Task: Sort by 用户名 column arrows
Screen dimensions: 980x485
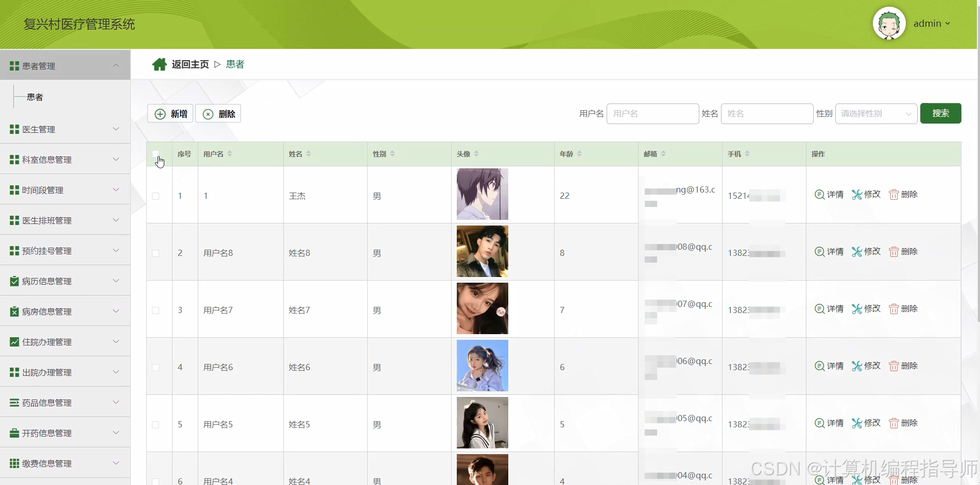Action: coord(230,153)
